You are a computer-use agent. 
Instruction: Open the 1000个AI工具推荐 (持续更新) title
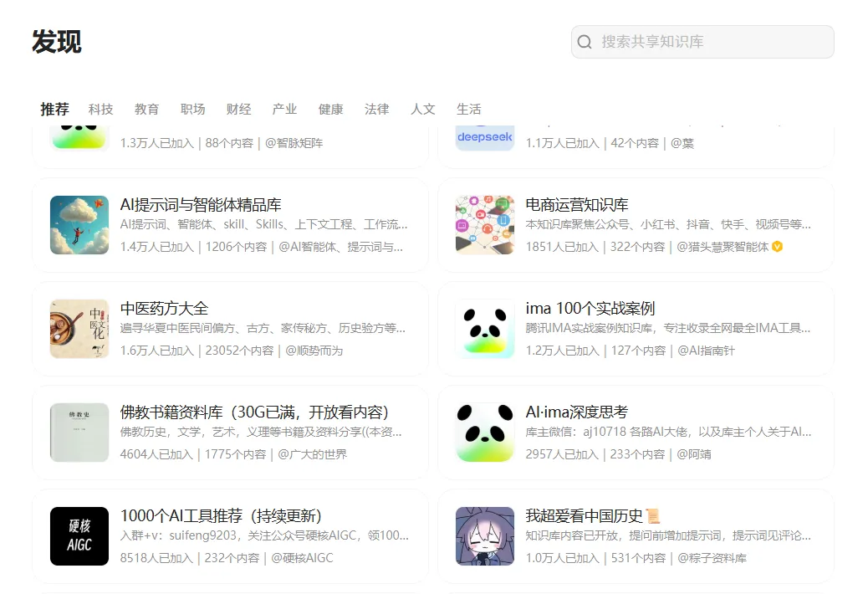[221, 516]
